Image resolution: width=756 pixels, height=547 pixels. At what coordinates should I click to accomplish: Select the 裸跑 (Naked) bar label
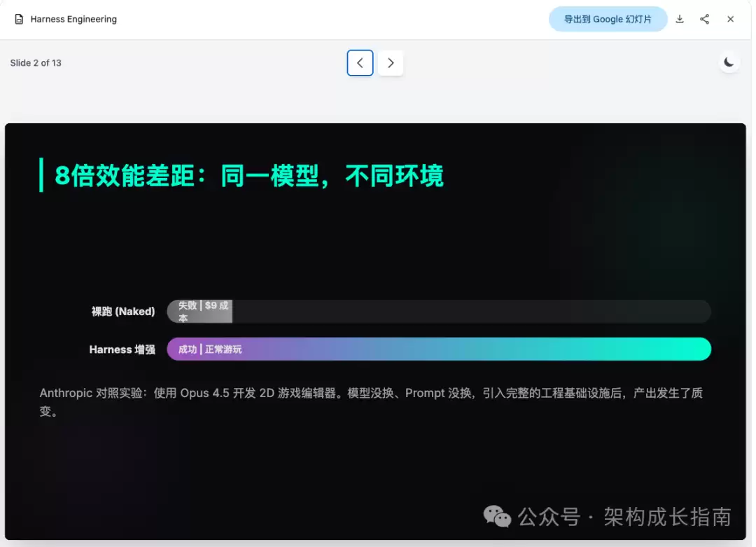point(123,312)
